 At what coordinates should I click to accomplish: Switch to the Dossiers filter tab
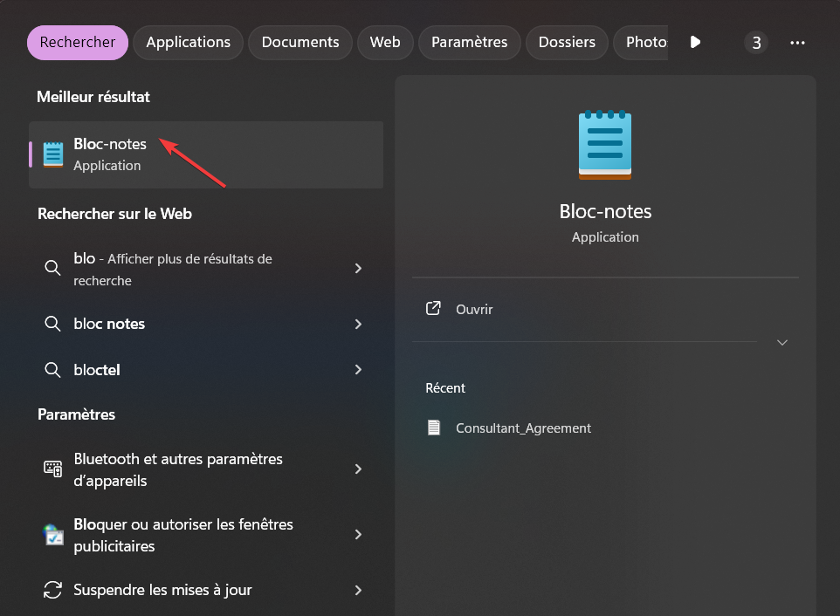(x=567, y=42)
